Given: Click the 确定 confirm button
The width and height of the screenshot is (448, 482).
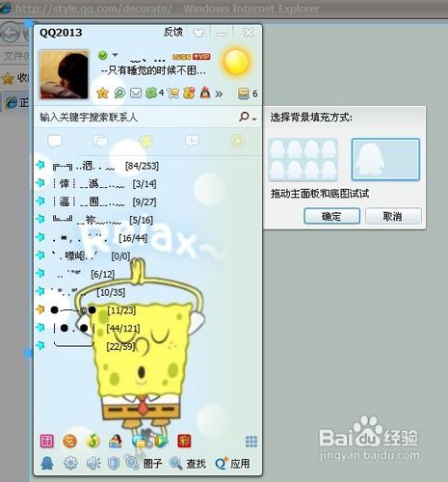Looking at the screenshot, I should [331, 216].
